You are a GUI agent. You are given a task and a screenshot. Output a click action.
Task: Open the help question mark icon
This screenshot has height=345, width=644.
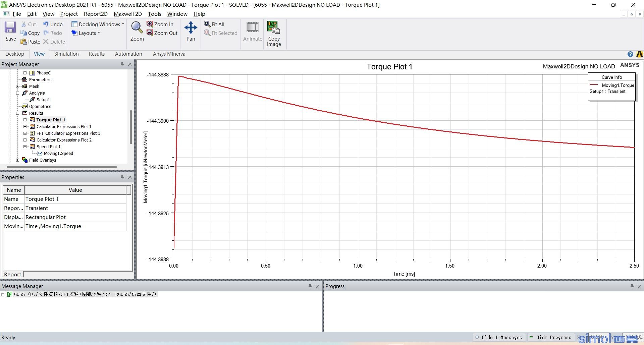tap(630, 54)
